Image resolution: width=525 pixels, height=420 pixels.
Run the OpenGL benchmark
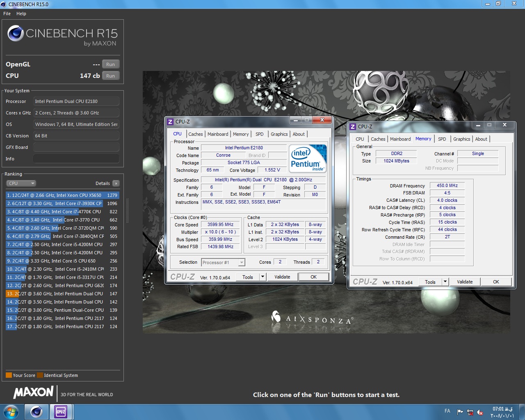pyautogui.click(x=111, y=64)
